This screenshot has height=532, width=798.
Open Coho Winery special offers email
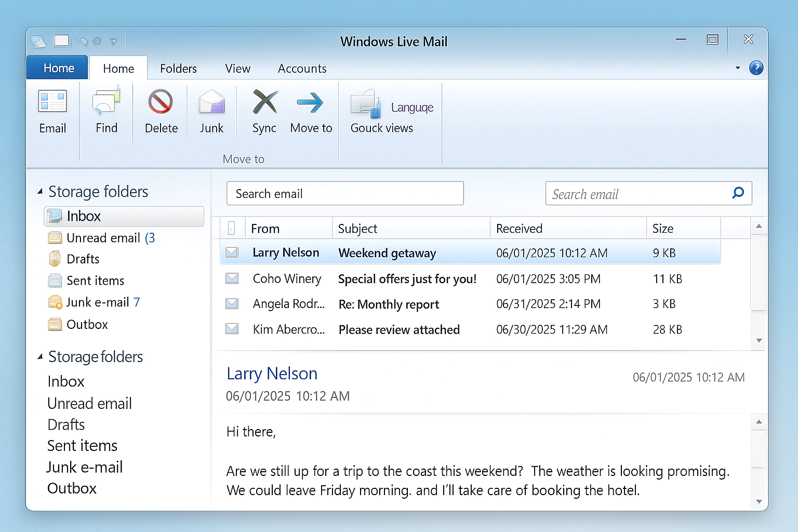[x=407, y=279]
